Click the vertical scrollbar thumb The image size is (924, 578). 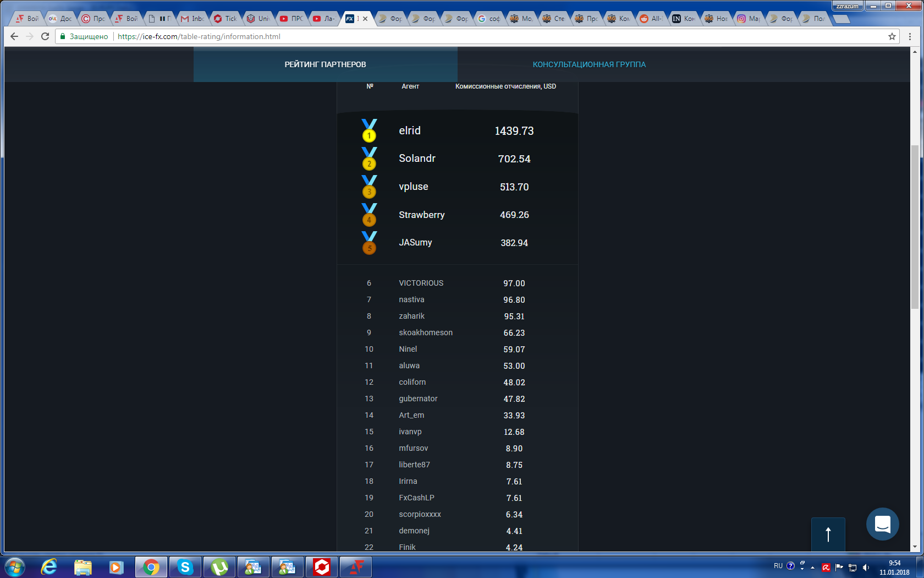915,227
